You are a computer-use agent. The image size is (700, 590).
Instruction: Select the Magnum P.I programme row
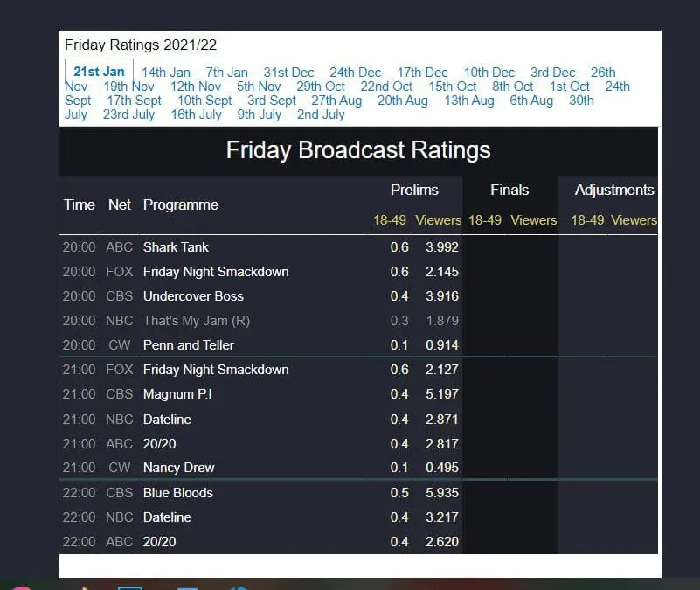177,394
